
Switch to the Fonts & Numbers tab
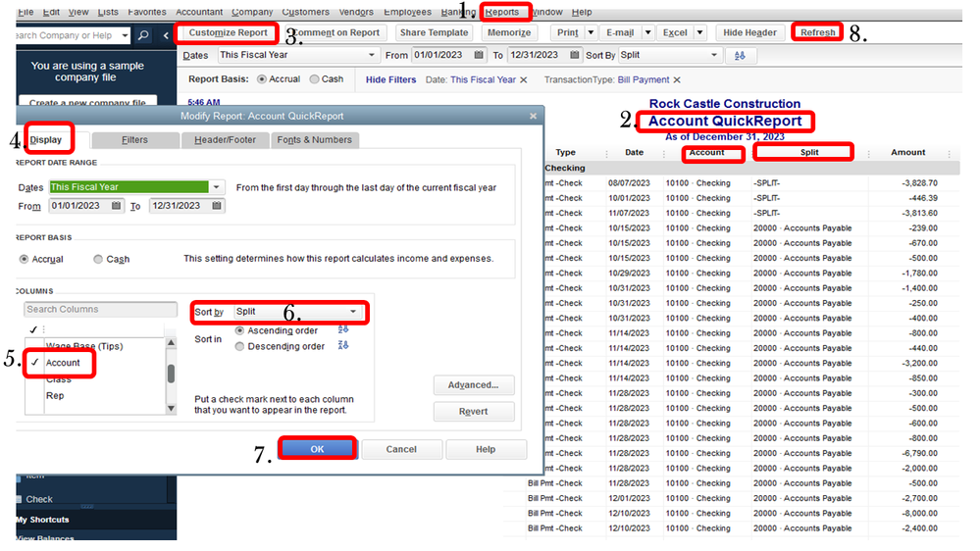314,140
